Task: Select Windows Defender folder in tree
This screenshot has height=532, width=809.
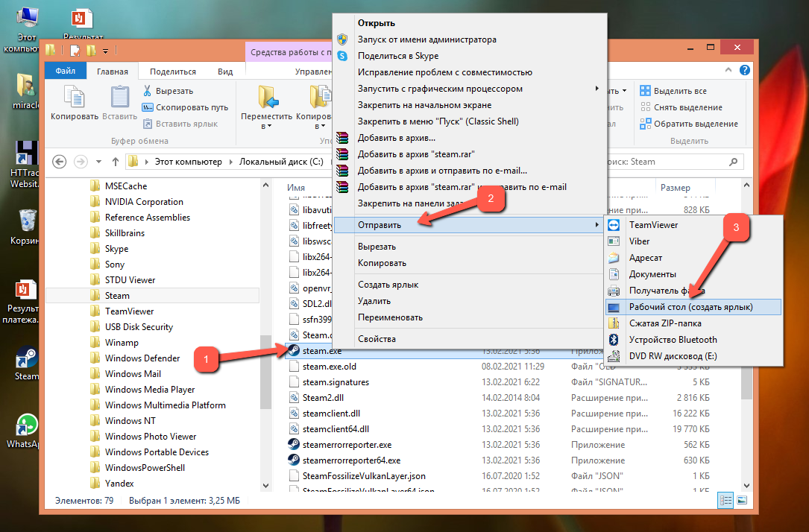Action: (x=142, y=358)
